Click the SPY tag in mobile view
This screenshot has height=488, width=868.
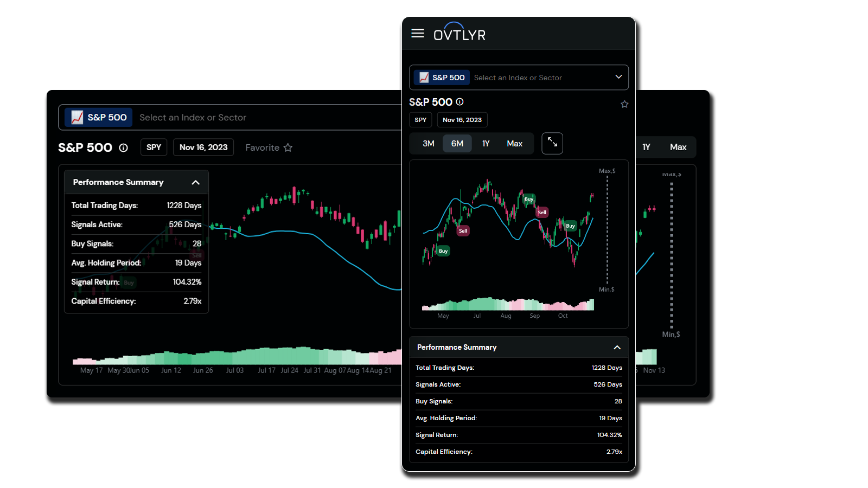[x=420, y=120]
